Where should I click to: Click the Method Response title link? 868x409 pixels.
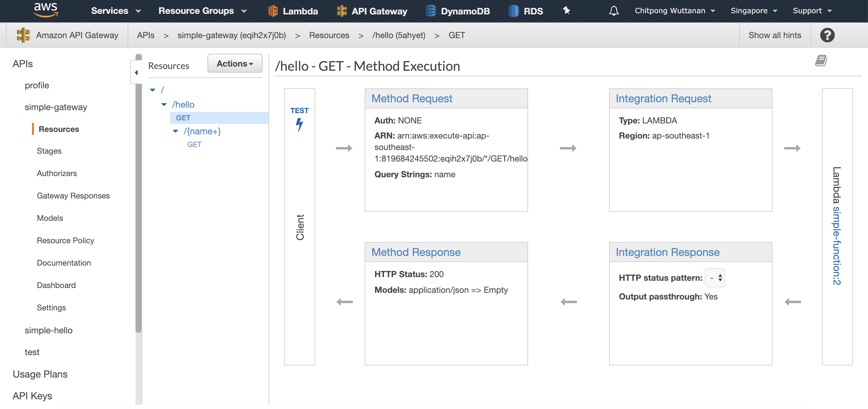point(416,252)
